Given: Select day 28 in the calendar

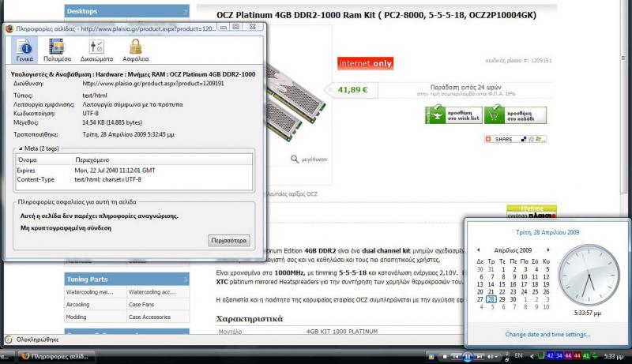Looking at the screenshot, I should (491, 299).
